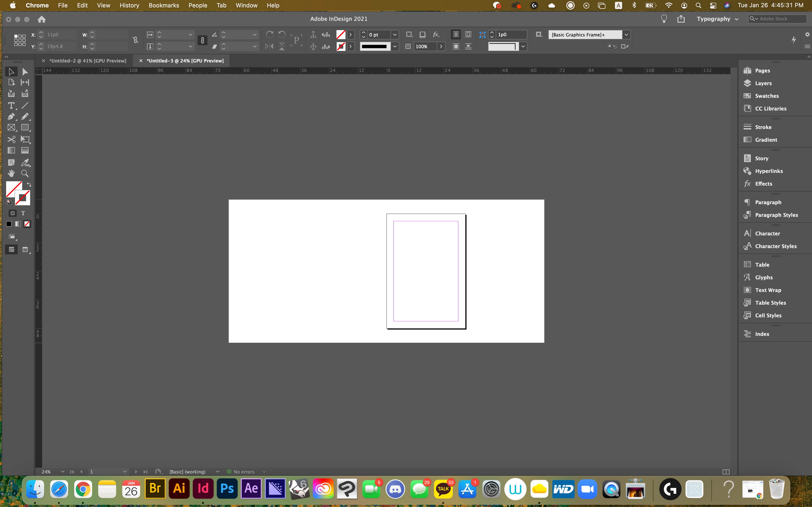The height and width of the screenshot is (507, 812).
Task: Toggle formatting affects text button
Action: click(x=23, y=213)
